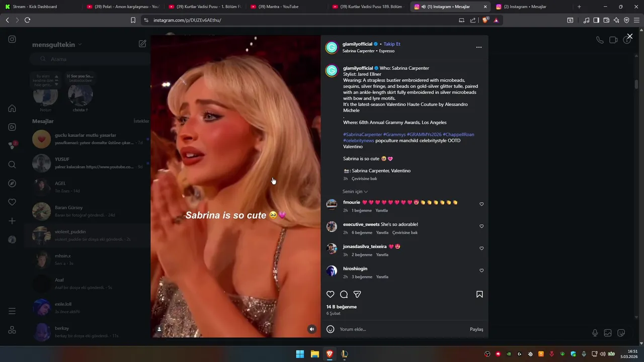
Task: Bookmark this page in address bar
Action: 133,20
